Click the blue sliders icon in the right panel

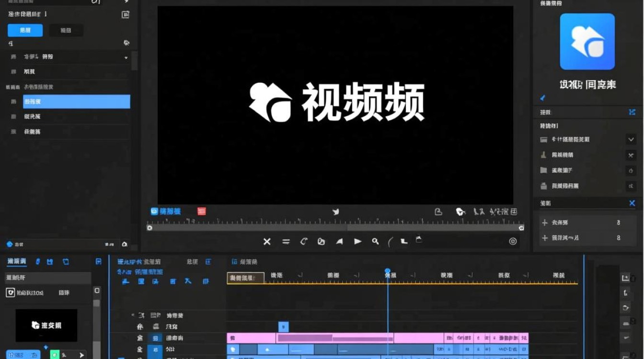click(632, 112)
